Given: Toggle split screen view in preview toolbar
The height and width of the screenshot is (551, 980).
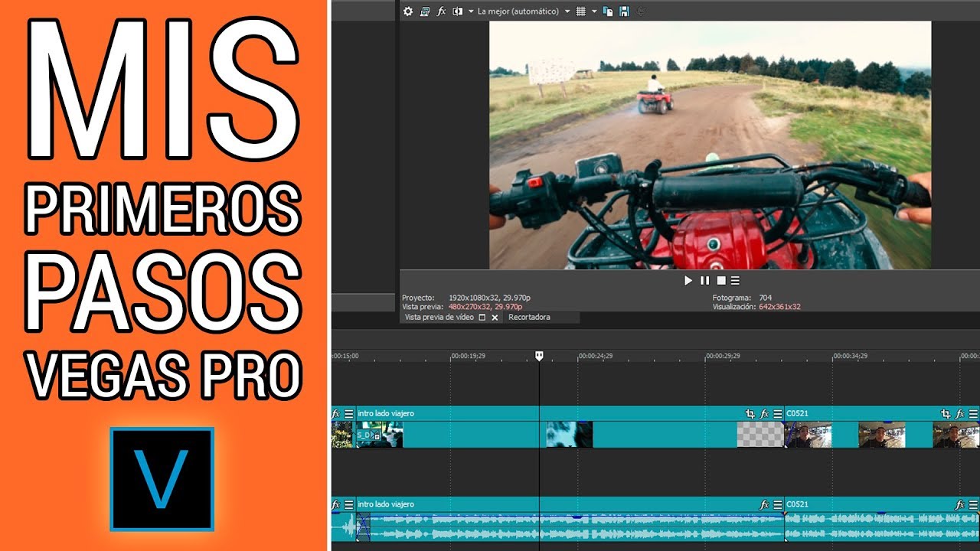Looking at the screenshot, I should (458, 11).
